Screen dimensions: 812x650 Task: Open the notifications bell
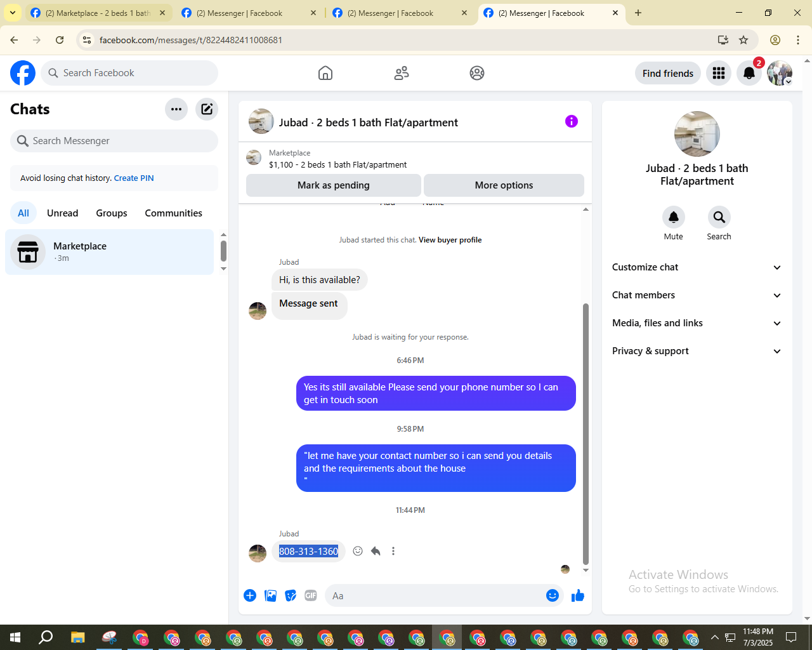coord(749,73)
